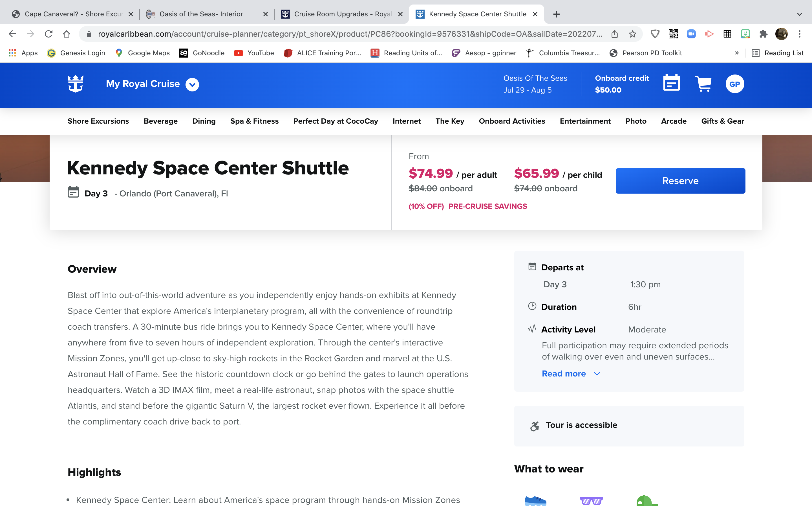This screenshot has height=508, width=812.
Task: Open the Chrome three-dot menu
Action: tap(800, 34)
